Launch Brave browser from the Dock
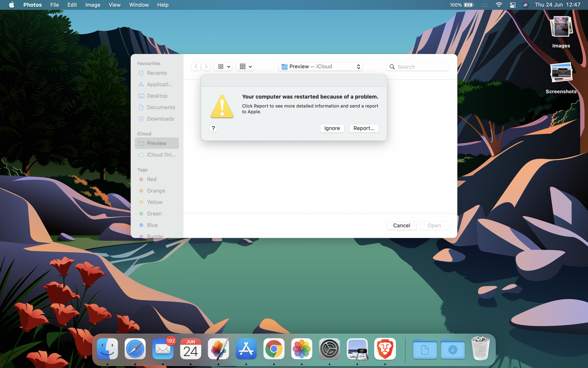 [x=385, y=349]
